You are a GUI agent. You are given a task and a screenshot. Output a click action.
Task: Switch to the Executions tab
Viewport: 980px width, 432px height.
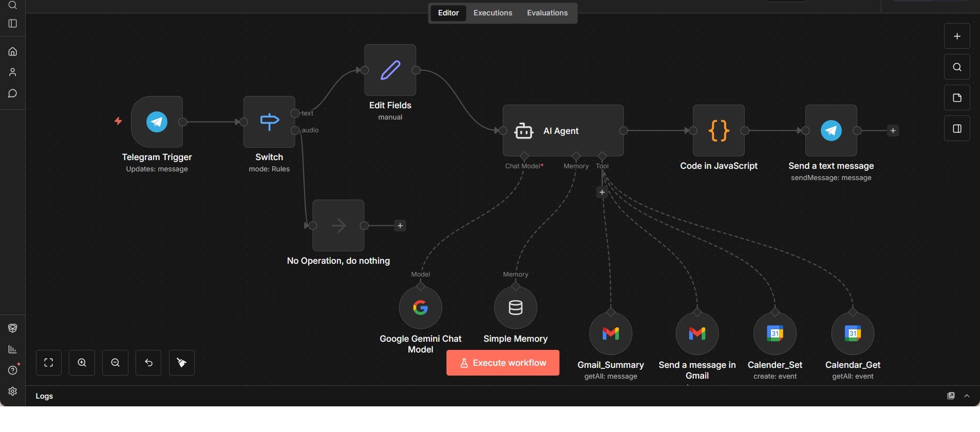493,13
